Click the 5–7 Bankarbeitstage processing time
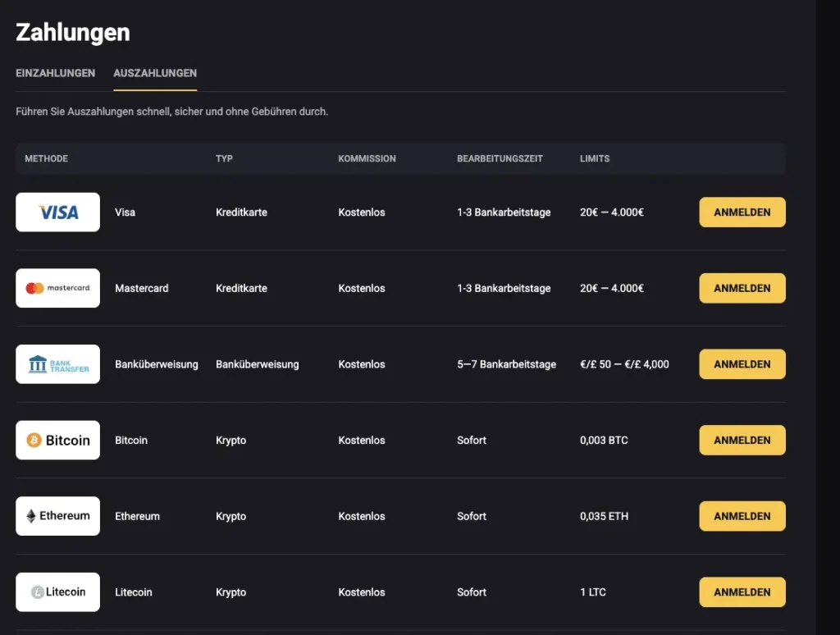Screen dimensions: 840x635 pos(507,364)
